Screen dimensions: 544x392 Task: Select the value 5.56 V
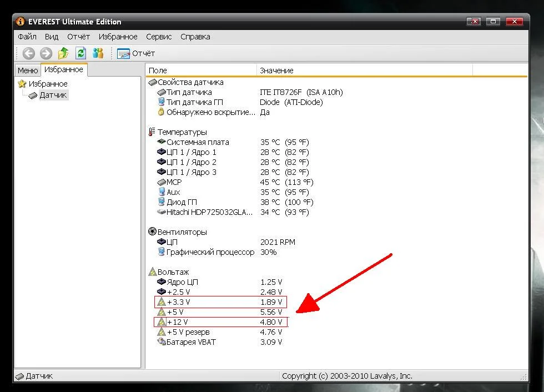tap(271, 312)
